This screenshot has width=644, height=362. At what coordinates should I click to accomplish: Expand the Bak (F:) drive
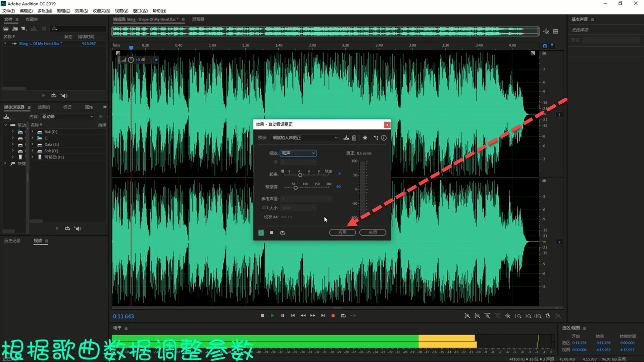[x=33, y=132]
